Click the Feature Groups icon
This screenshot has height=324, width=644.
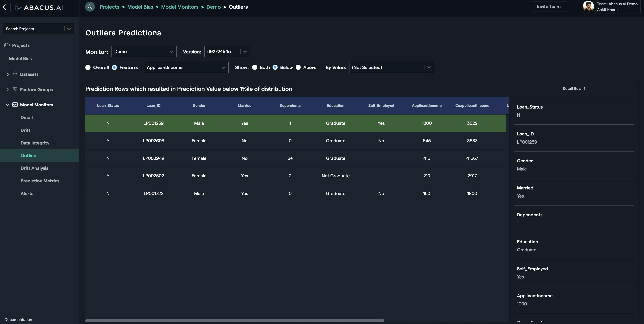pyautogui.click(x=15, y=89)
